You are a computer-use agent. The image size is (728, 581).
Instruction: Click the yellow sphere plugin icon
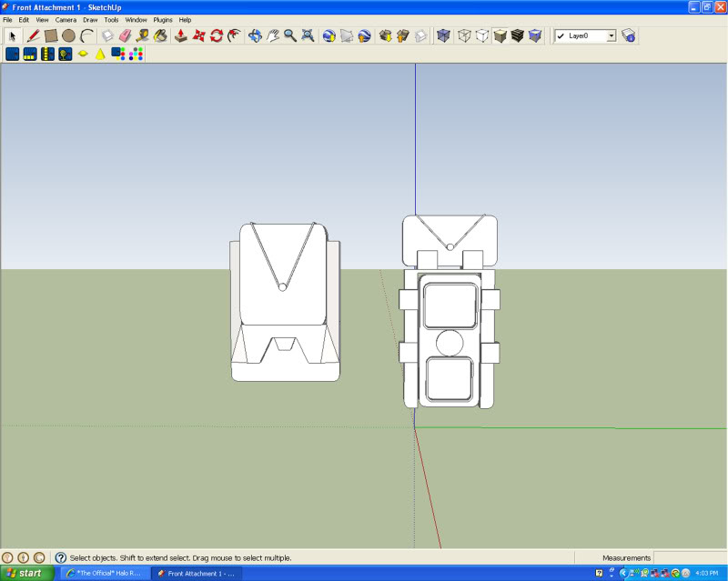[83, 55]
